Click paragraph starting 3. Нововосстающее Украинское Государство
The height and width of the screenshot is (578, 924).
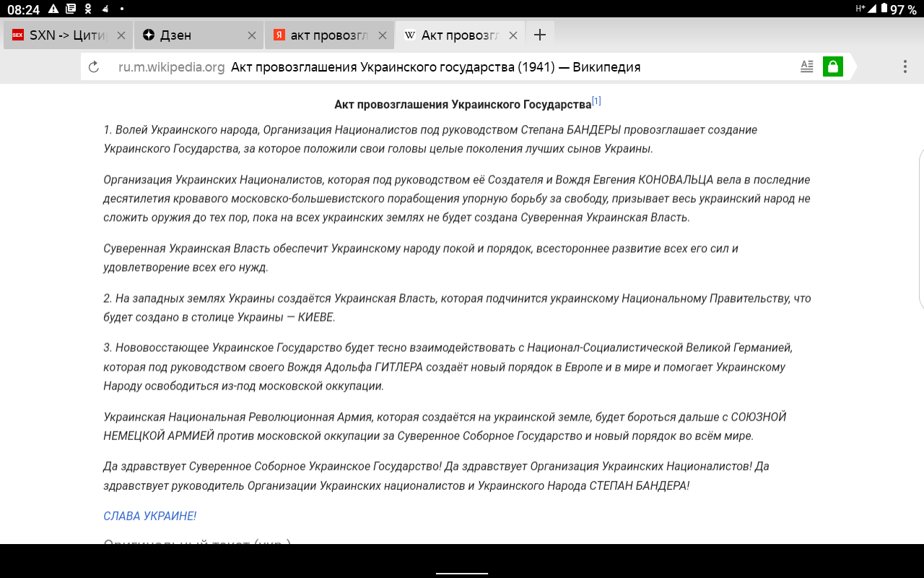[x=448, y=367]
